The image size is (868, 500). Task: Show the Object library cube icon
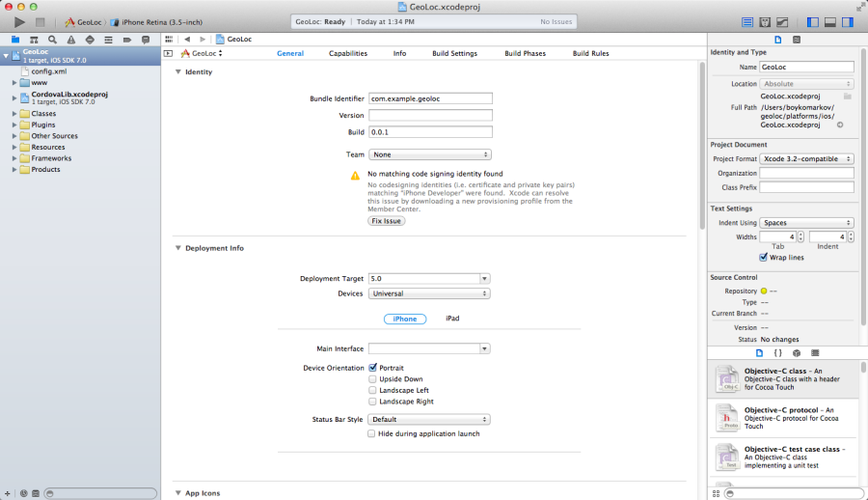(797, 353)
